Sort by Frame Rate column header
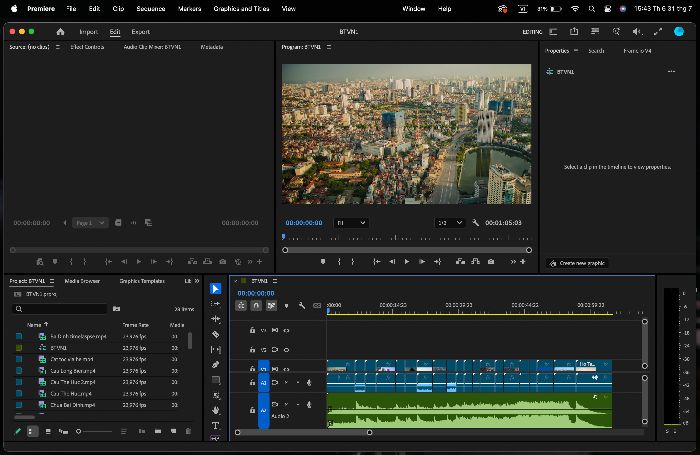This screenshot has height=455, width=700. [135, 325]
